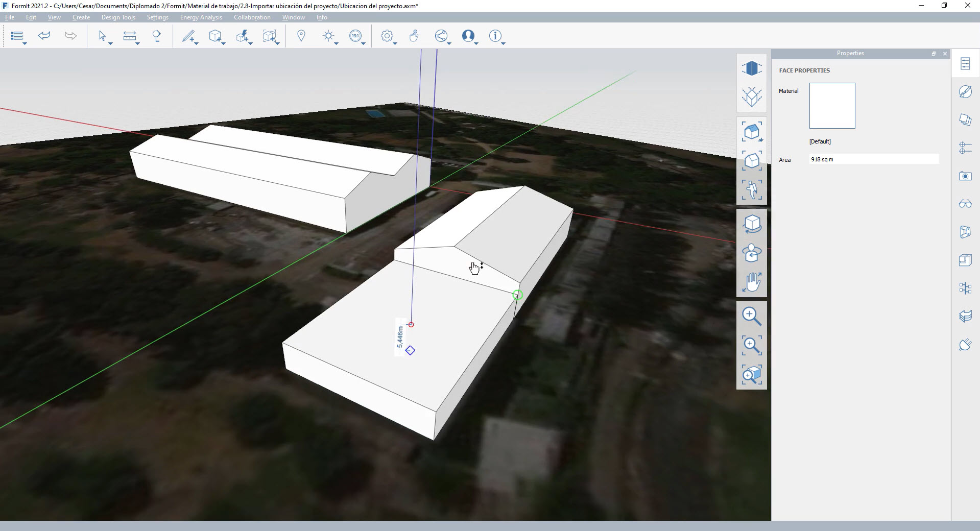Select the Pan hand navigation tool
The image size is (980, 531).
point(752,282)
